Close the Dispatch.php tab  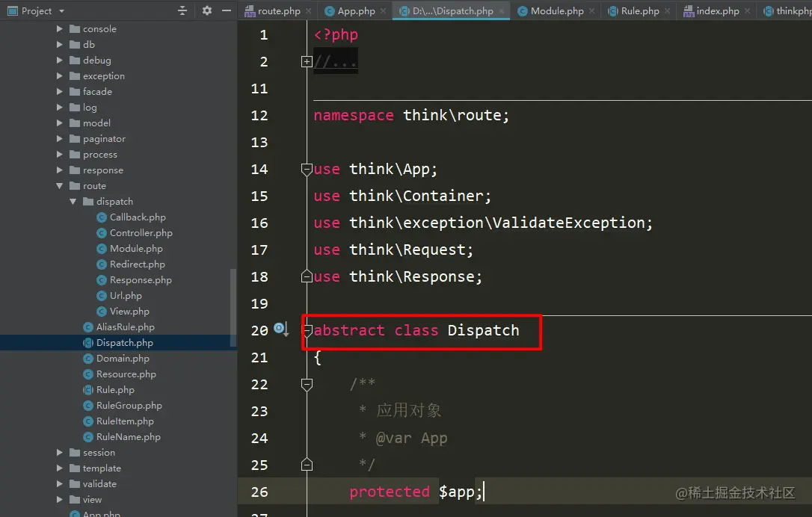coord(502,11)
